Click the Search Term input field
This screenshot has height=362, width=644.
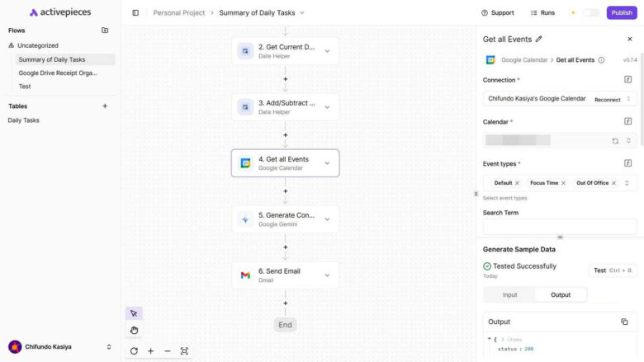click(x=560, y=226)
